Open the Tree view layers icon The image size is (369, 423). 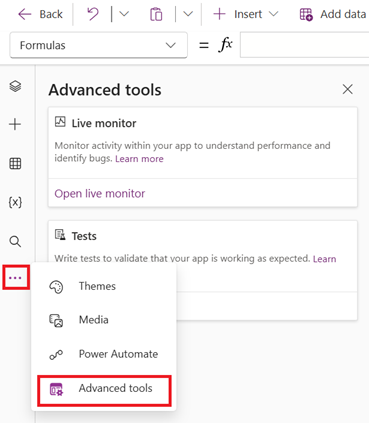[x=15, y=86]
